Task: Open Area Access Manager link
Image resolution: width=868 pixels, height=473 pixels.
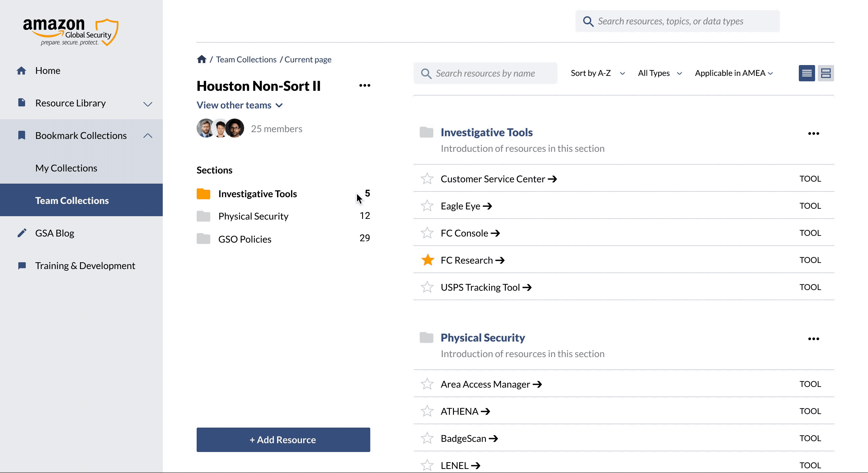Action: click(x=492, y=384)
